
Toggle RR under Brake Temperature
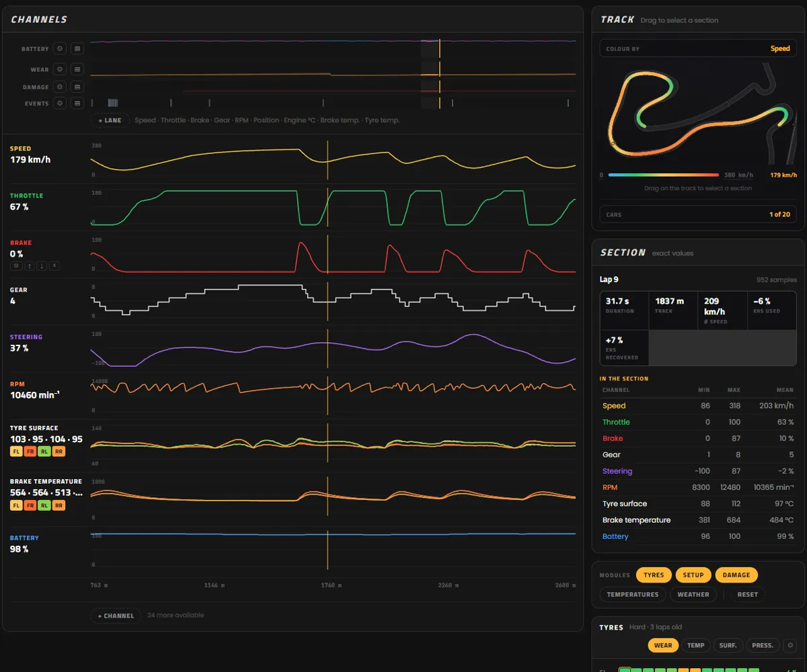pyautogui.click(x=59, y=505)
